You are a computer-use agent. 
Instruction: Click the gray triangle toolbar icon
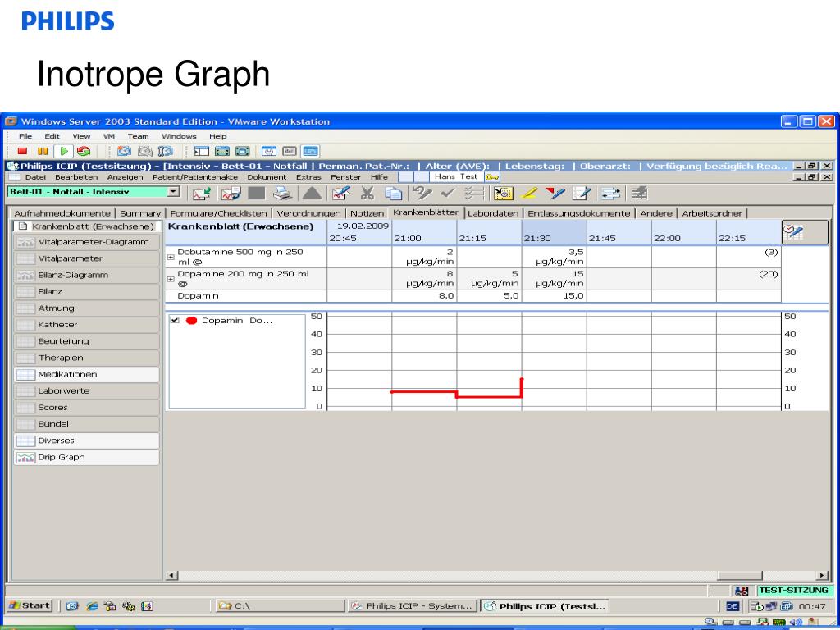(313, 194)
